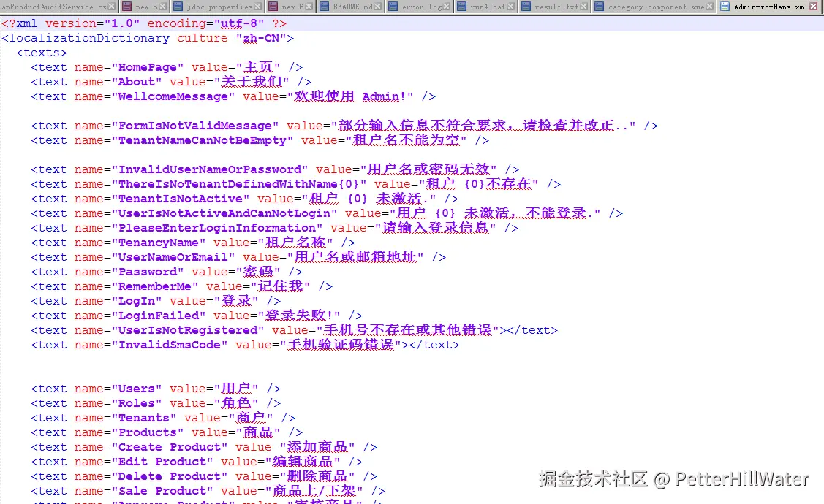Click the Roles entry line
Viewport: 824px width, 504px height.
[156, 403]
